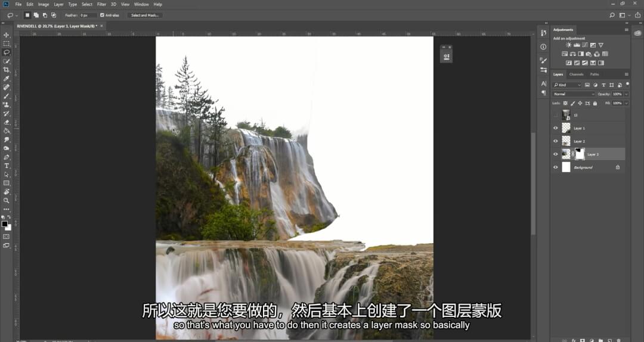Hide Layer 3 via its eye icon
Image resolution: width=644 pixels, height=342 pixels.
(x=555, y=154)
